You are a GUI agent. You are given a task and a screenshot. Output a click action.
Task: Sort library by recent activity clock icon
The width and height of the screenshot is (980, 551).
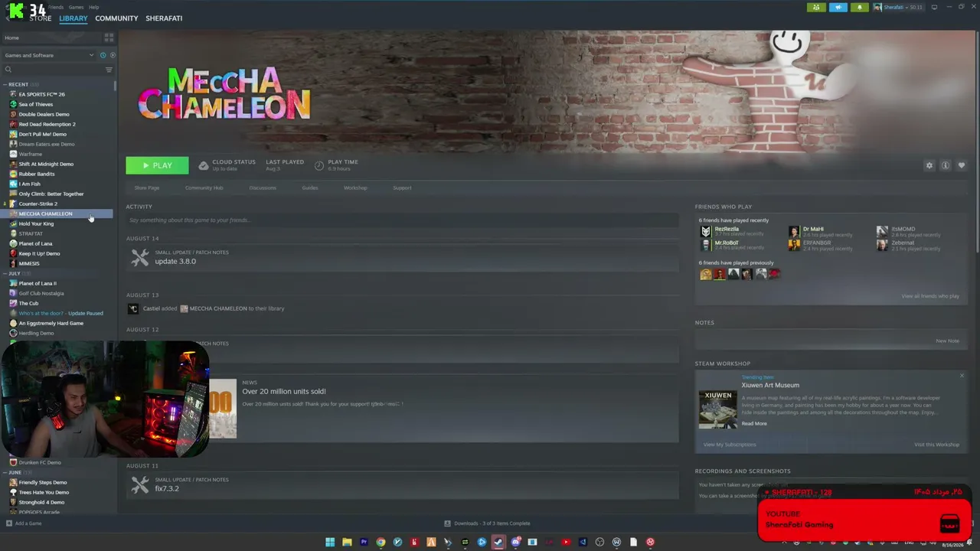(103, 55)
